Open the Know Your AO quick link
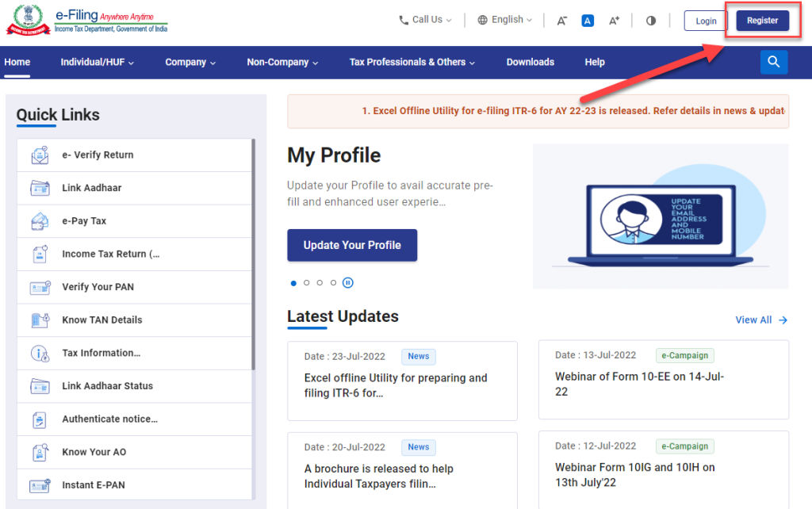812x509 pixels. (x=134, y=452)
